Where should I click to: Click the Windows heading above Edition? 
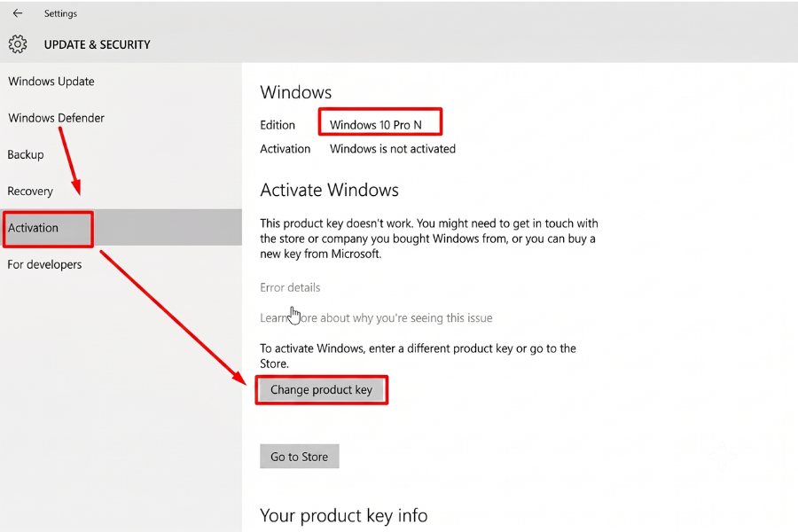tap(295, 92)
